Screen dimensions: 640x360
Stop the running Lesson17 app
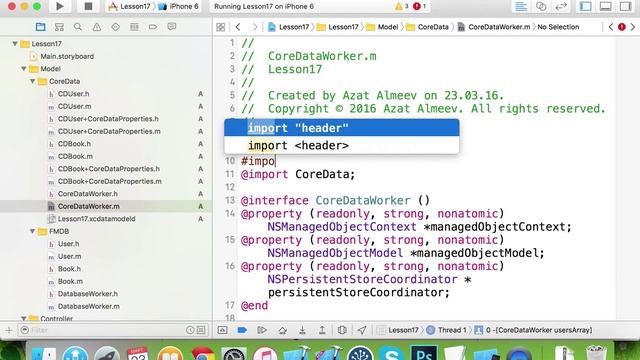click(88, 6)
